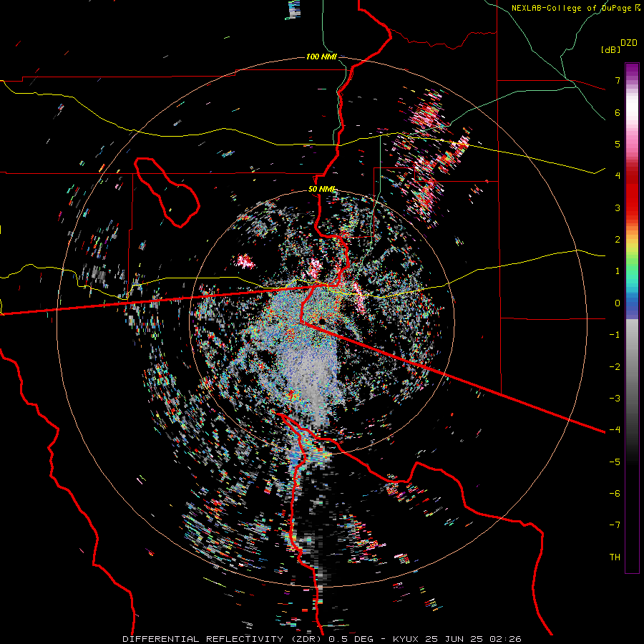This screenshot has width=644, height=644.
Task: Click the 2 tick label on the legend
Action: point(618,240)
